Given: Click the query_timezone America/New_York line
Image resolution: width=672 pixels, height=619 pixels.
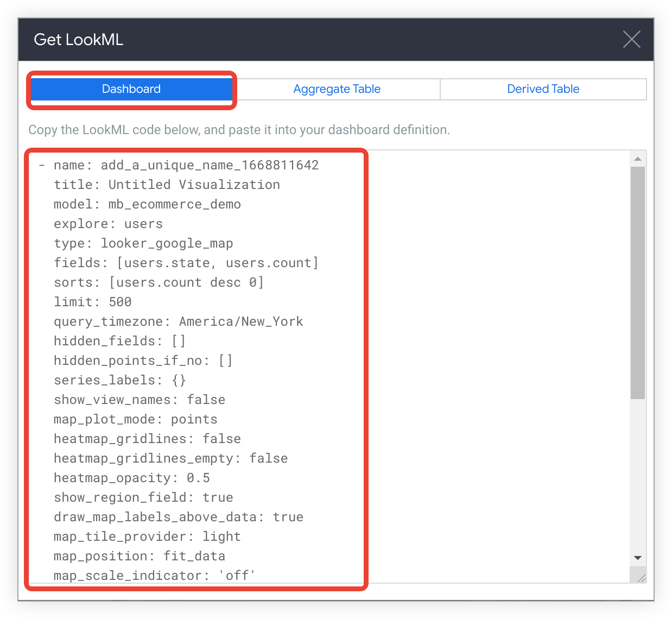Looking at the screenshot, I should click(178, 321).
